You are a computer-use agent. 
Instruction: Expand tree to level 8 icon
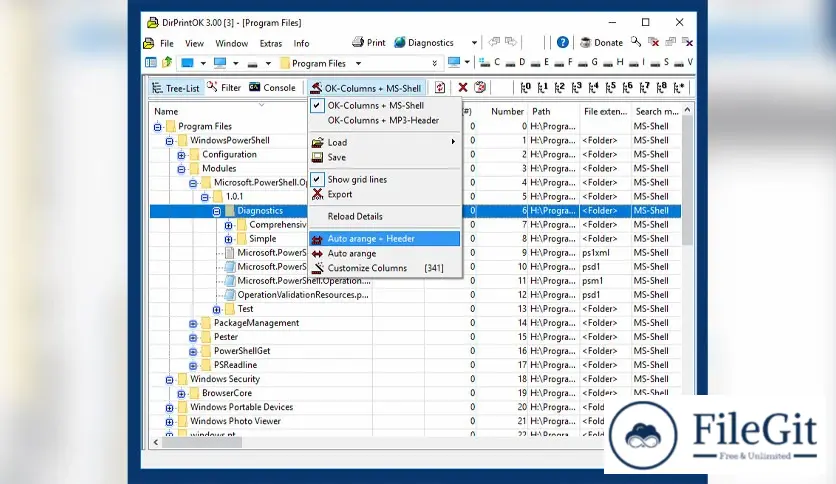point(662,87)
